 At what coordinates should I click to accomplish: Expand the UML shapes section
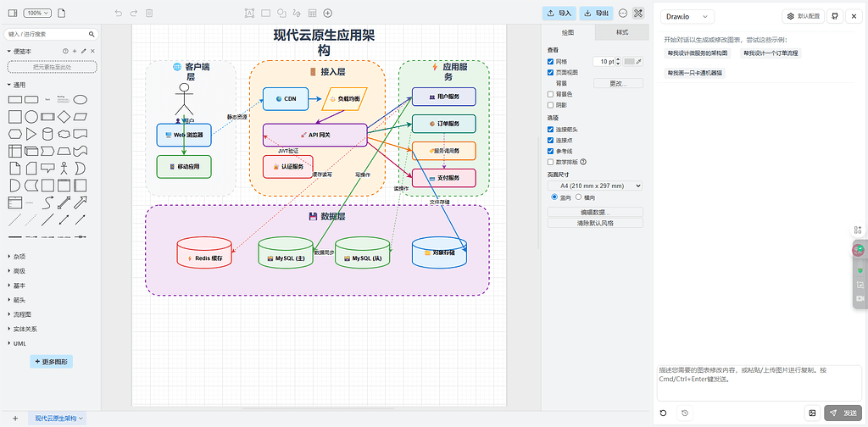(17, 343)
